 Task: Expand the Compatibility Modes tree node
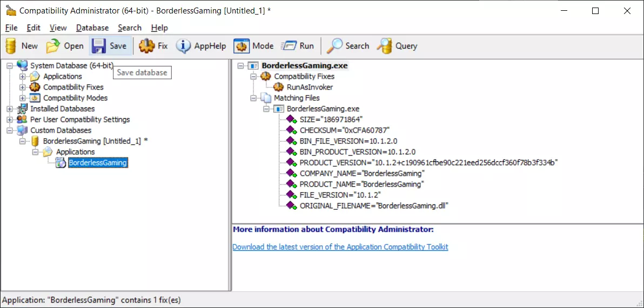tap(23, 98)
